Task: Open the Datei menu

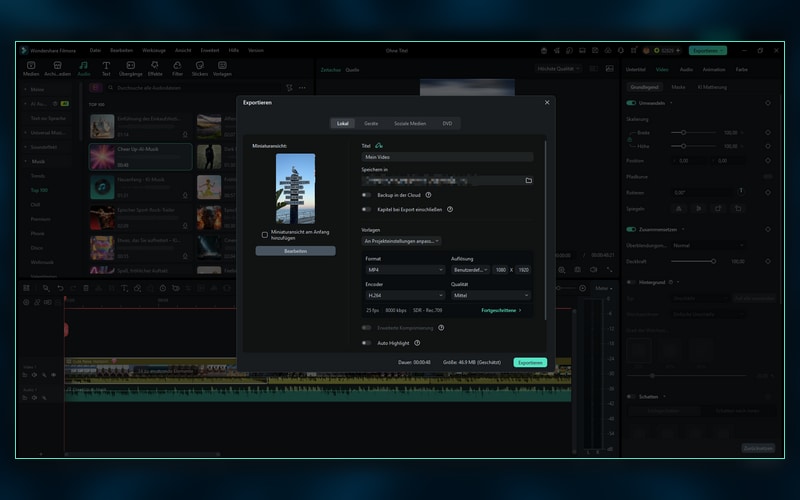Action: (95, 51)
